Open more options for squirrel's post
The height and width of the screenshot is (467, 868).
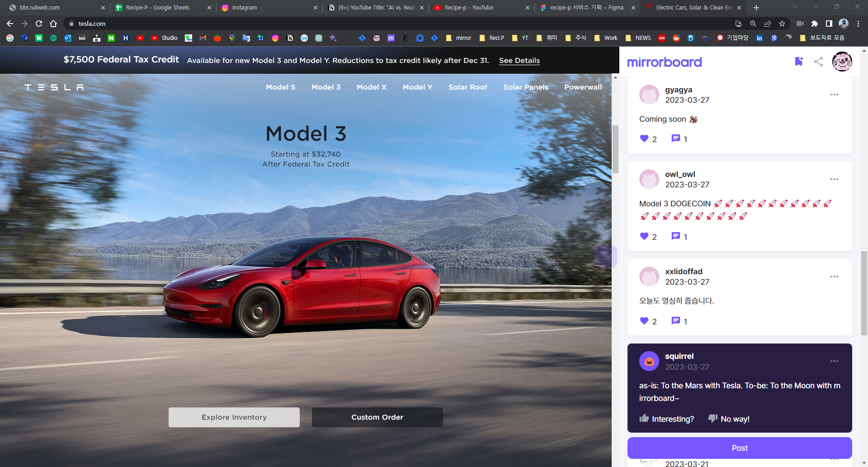834,361
